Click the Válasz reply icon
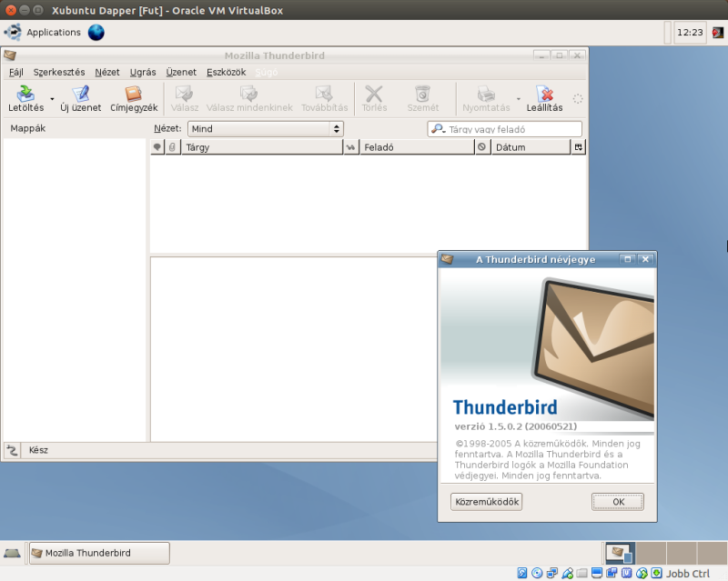 click(x=185, y=98)
